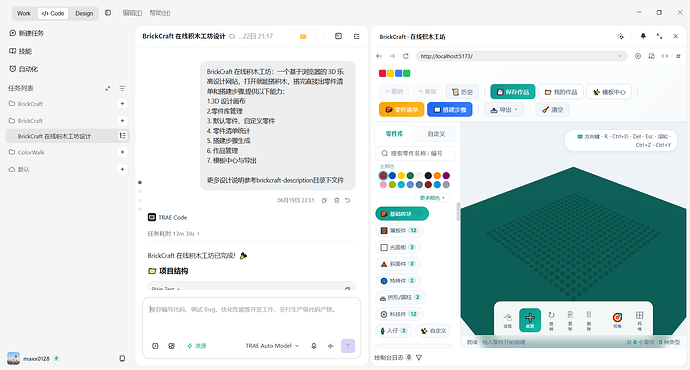This screenshot has width=690, height=370.
Task: Copy the user message
Action: click(x=324, y=200)
